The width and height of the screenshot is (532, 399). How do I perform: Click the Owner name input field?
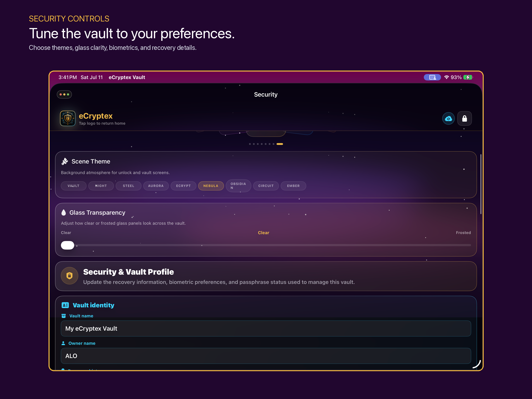pyautogui.click(x=266, y=356)
